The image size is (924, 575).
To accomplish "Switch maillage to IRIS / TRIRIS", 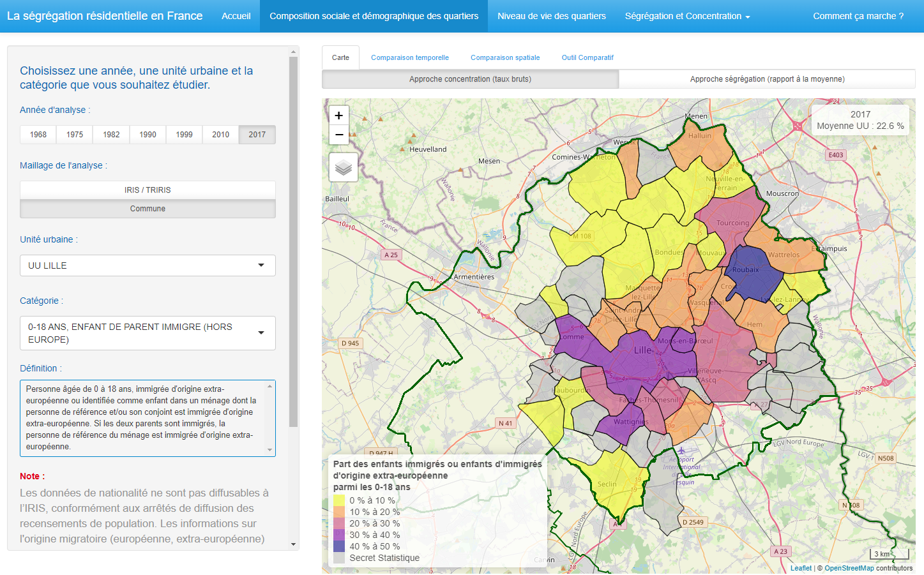I will point(148,190).
